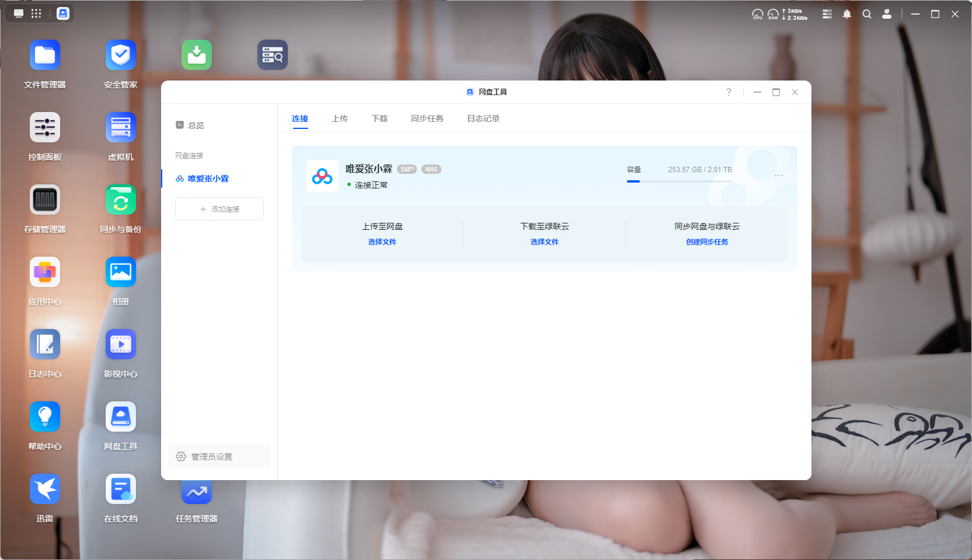Click the Baidu netdisk logo on connection card
Viewport: 972px width, 560px height.
[x=322, y=176]
